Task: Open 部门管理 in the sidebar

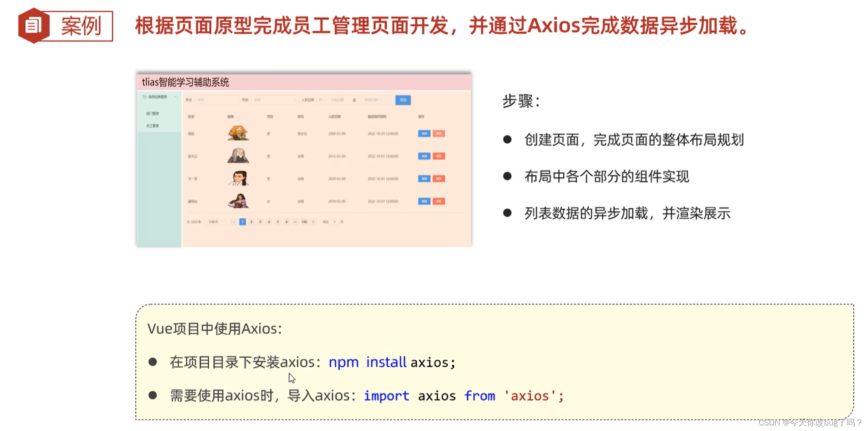Action: (153, 113)
